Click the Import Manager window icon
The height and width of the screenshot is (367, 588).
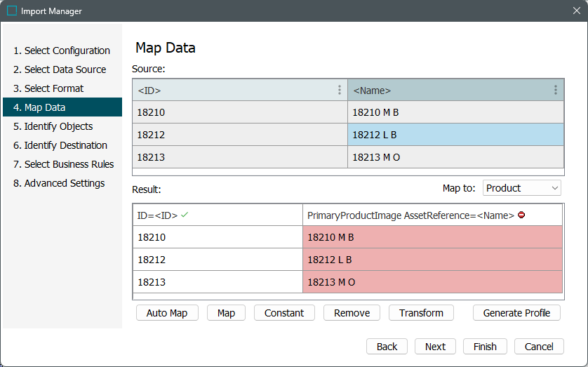pyautogui.click(x=12, y=11)
